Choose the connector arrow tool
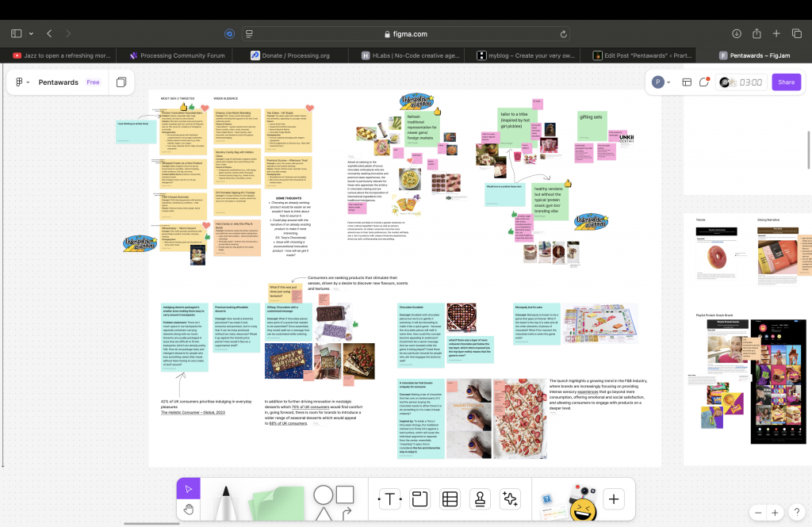Viewport: 812px width, 527px height. pyautogui.click(x=347, y=513)
